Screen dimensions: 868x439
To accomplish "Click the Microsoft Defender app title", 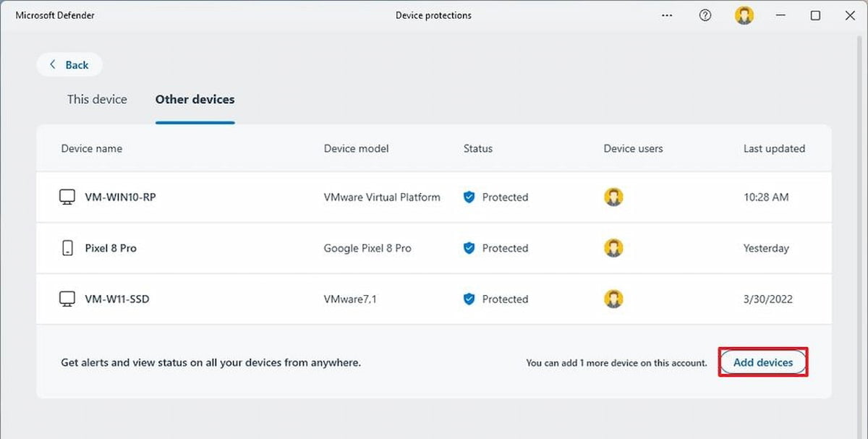I will (x=55, y=15).
